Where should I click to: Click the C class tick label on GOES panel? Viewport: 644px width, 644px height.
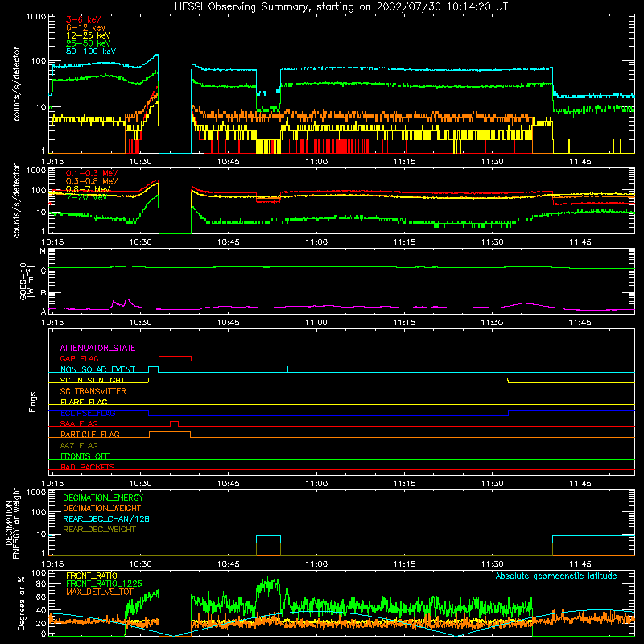43,271
